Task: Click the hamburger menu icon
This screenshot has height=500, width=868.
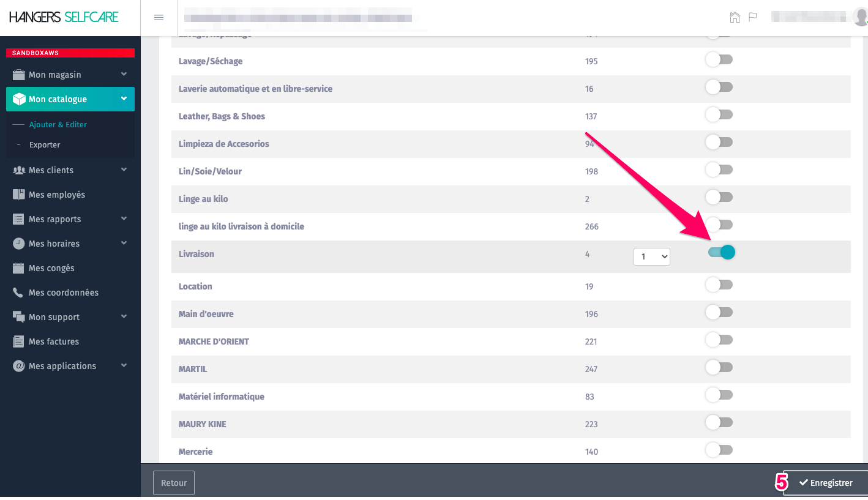Action: (159, 18)
